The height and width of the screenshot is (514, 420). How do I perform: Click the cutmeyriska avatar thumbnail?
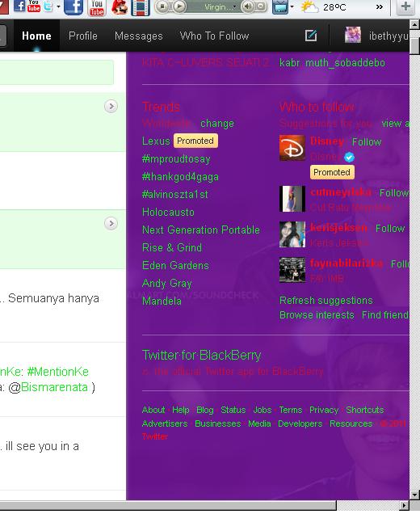click(x=292, y=199)
